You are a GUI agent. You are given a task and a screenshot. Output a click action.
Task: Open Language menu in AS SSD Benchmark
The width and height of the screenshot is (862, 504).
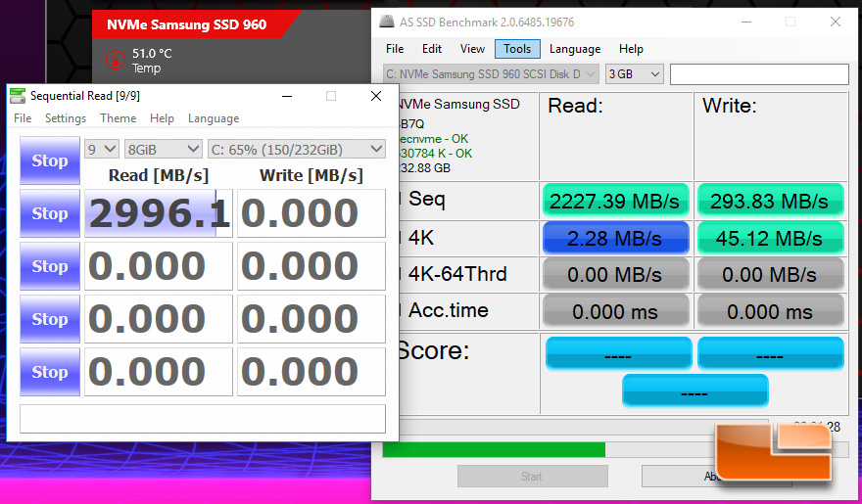(x=575, y=49)
